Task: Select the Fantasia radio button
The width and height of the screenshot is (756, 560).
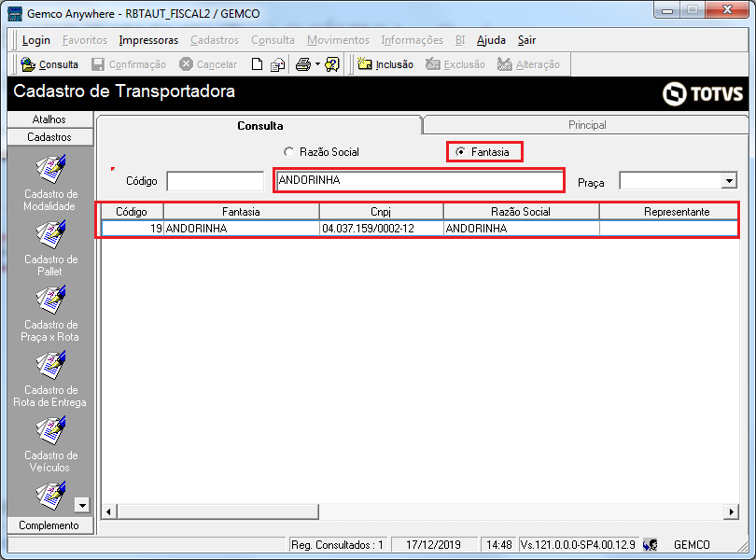Action: coord(460,152)
